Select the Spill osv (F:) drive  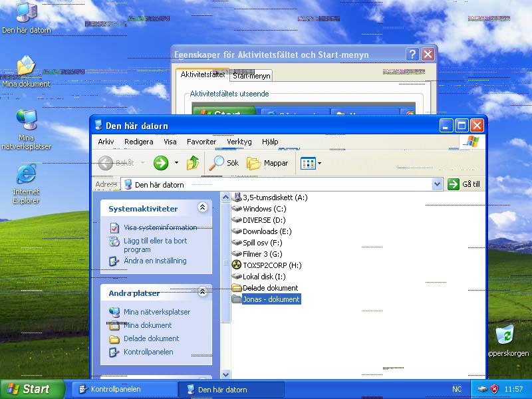257,243
